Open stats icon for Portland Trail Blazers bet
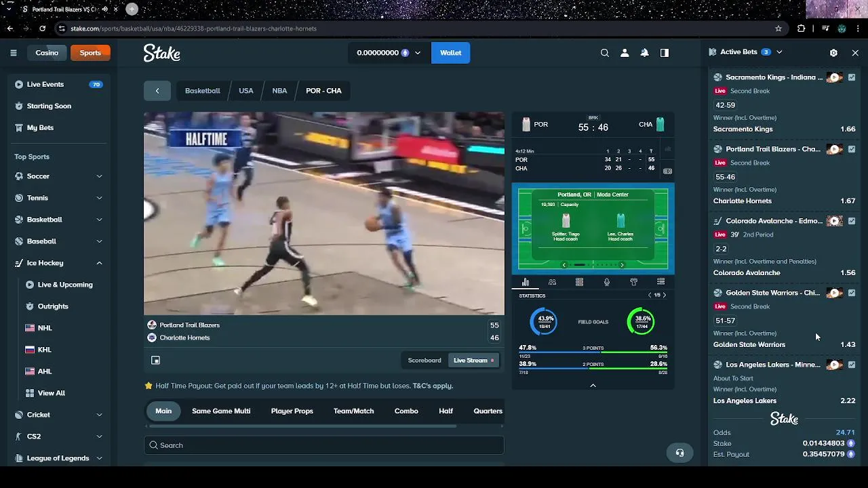This screenshot has height=488, width=868. [x=852, y=149]
